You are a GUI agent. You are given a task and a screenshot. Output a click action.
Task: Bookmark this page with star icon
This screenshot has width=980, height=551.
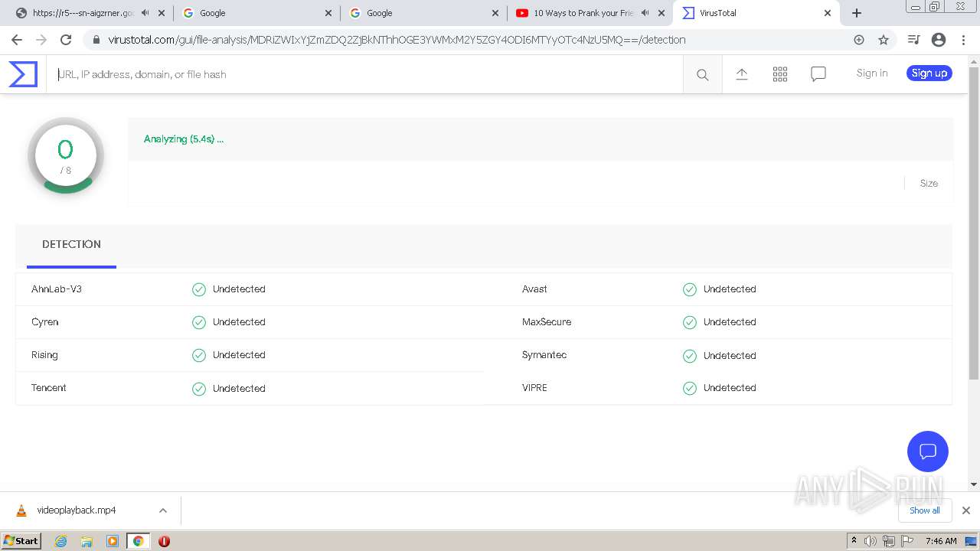coord(884,40)
